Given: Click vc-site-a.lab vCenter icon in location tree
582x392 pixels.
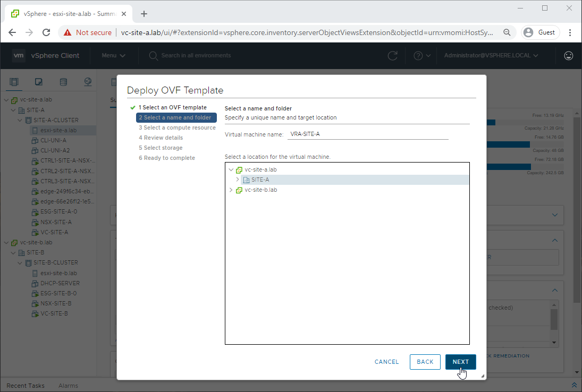Looking at the screenshot, I should click(x=239, y=170).
